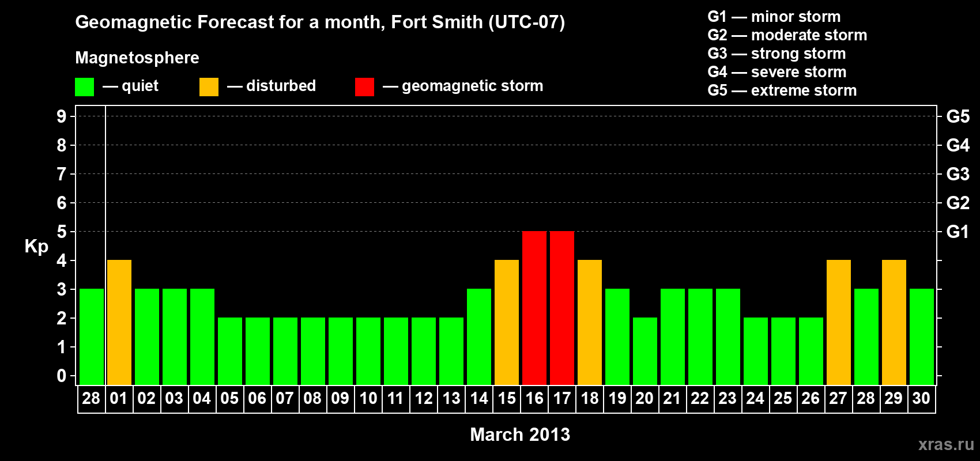The width and height of the screenshot is (980, 461).
Task: Click the 'G3 — strong storm' legend line
Action: pos(777,54)
